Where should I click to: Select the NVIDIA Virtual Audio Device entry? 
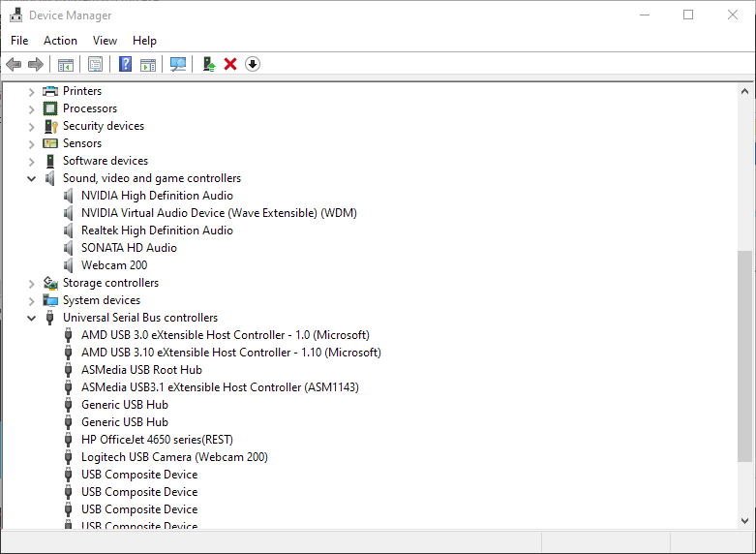point(219,213)
